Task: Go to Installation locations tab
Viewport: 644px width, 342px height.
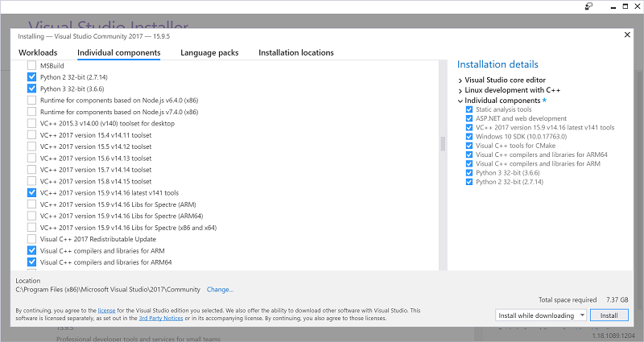Action: point(296,52)
